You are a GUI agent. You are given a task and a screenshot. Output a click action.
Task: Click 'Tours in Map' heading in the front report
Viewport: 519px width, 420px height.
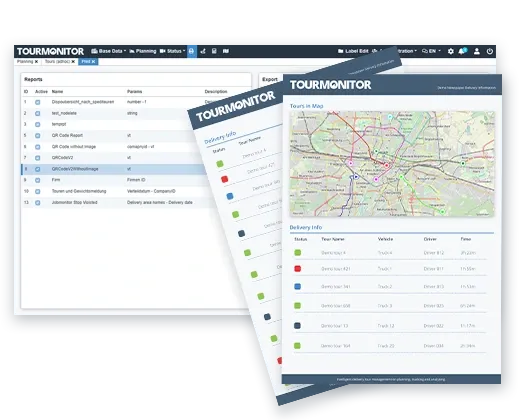pyautogui.click(x=306, y=106)
